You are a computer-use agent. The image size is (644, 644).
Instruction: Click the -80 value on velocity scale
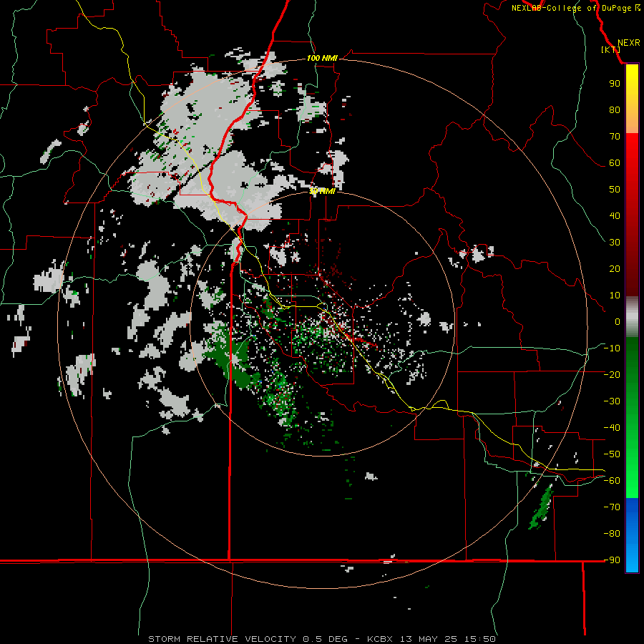point(612,534)
